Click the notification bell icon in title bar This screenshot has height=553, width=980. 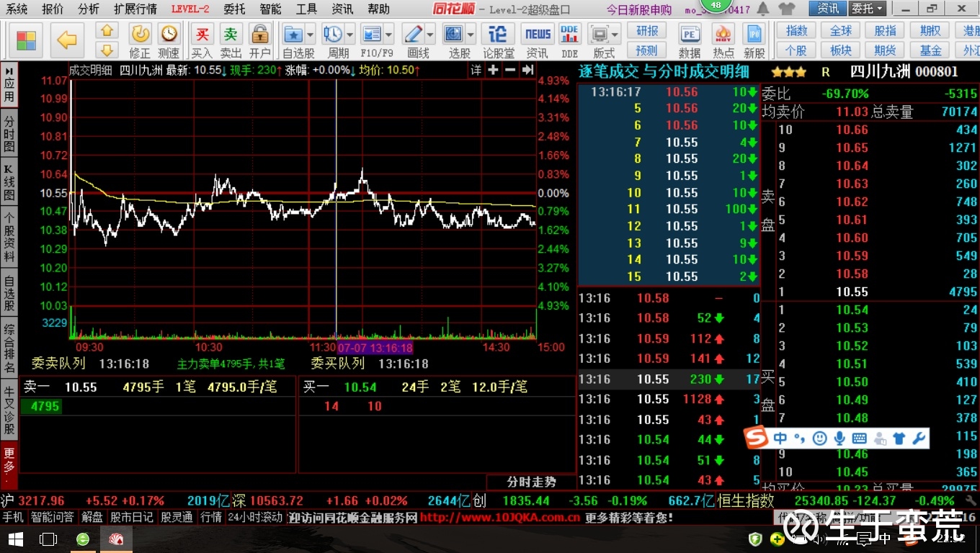click(x=764, y=9)
